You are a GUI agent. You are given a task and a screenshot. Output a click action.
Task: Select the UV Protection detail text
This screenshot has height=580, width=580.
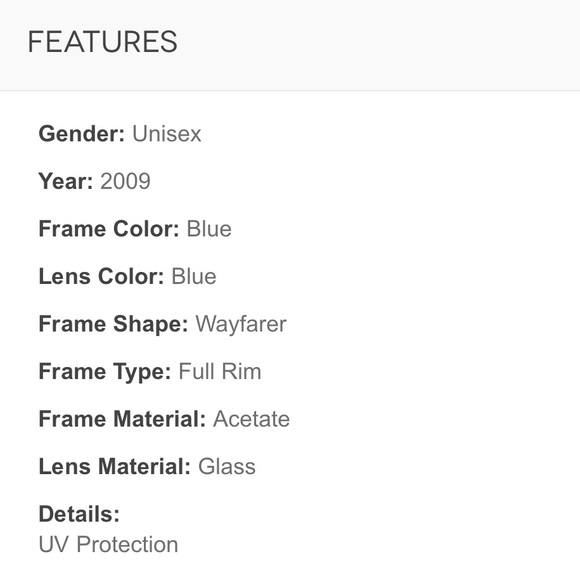pyautogui.click(x=108, y=544)
